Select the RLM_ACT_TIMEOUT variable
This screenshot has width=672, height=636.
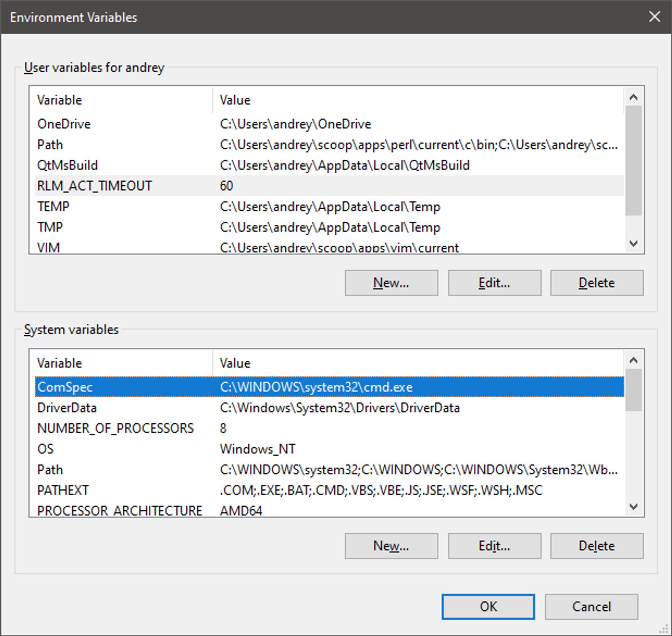[329, 186]
